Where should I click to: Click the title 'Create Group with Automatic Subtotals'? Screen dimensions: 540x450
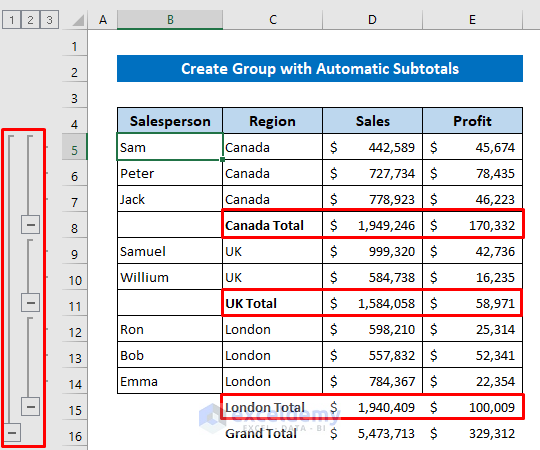click(320, 69)
